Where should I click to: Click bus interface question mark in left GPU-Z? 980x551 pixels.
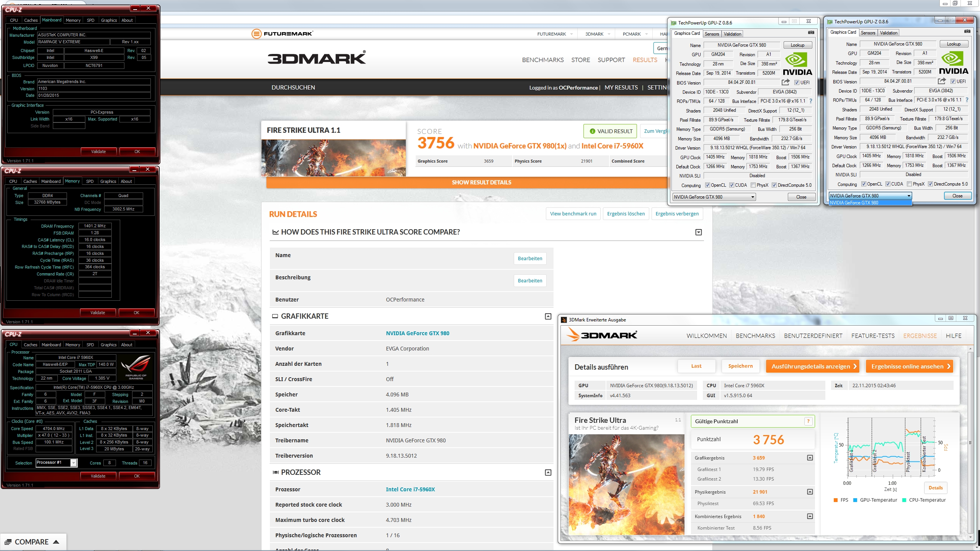pyautogui.click(x=810, y=101)
